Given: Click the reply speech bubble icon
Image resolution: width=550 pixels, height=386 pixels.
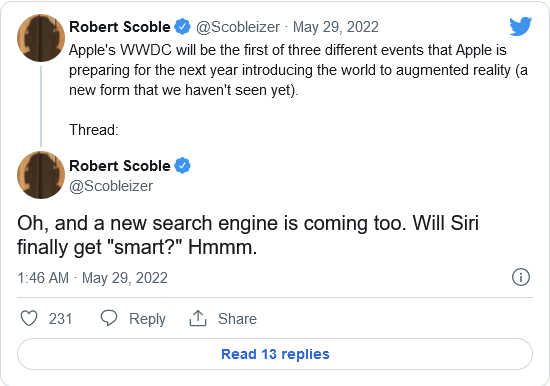Looking at the screenshot, I should click(x=109, y=318).
